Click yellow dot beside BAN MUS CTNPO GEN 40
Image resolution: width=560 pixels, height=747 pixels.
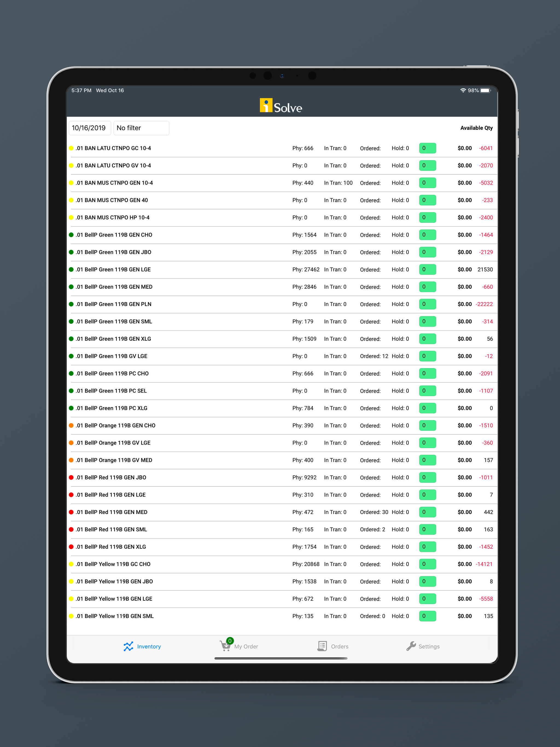[71, 200]
